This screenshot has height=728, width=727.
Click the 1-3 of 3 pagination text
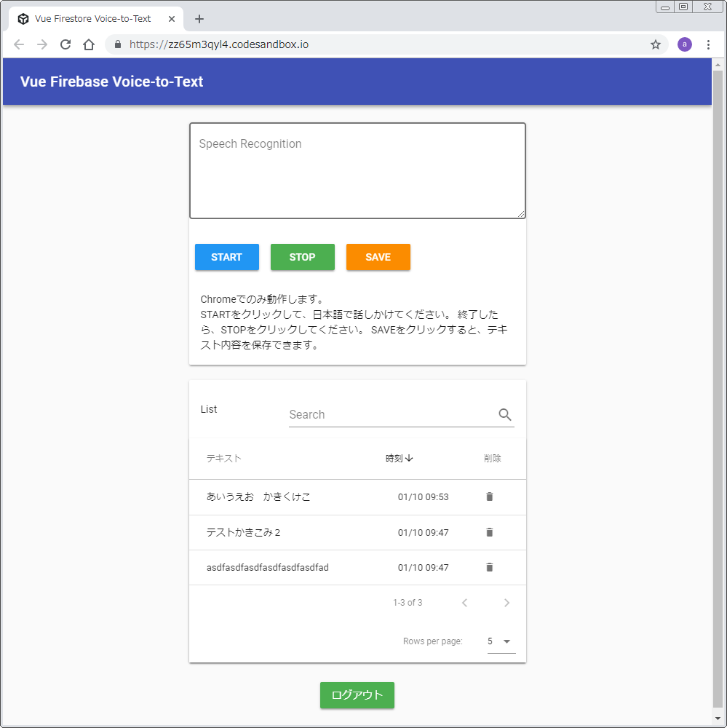tap(408, 603)
